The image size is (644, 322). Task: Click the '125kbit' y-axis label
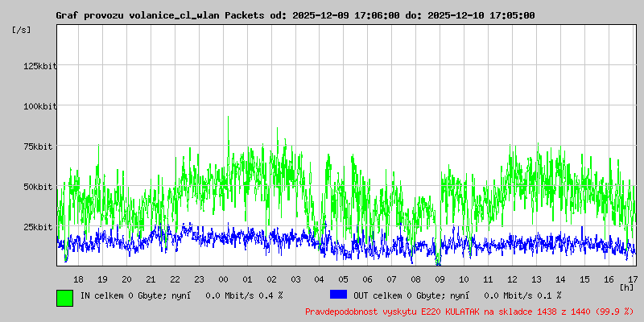[39, 66]
